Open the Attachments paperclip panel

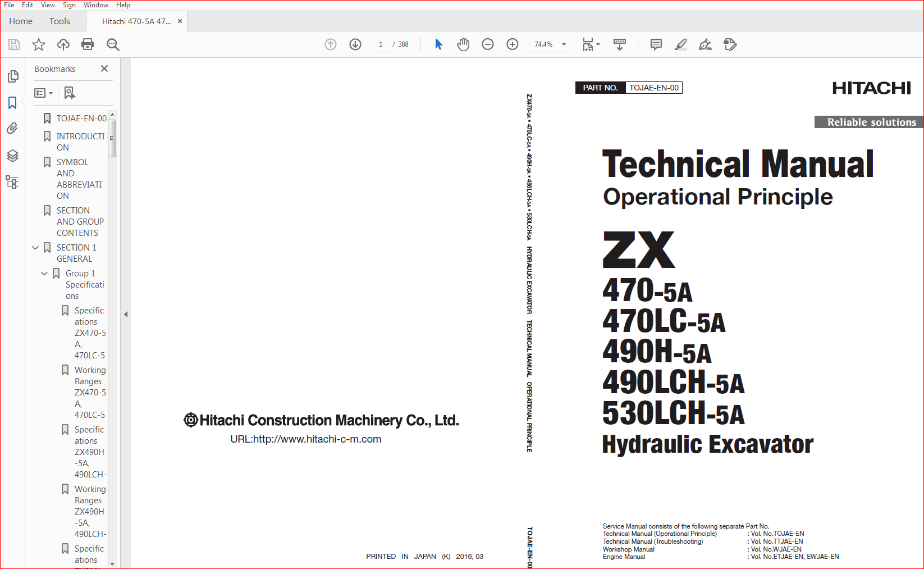tap(12, 129)
